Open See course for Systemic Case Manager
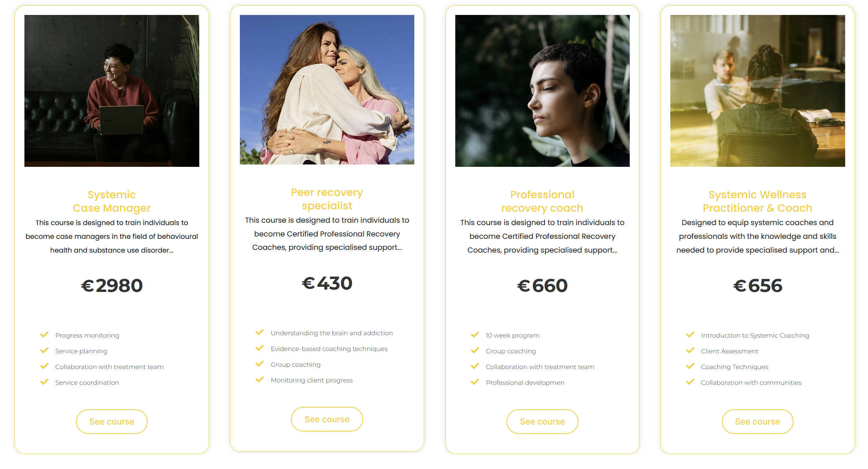 pyautogui.click(x=112, y=421)
